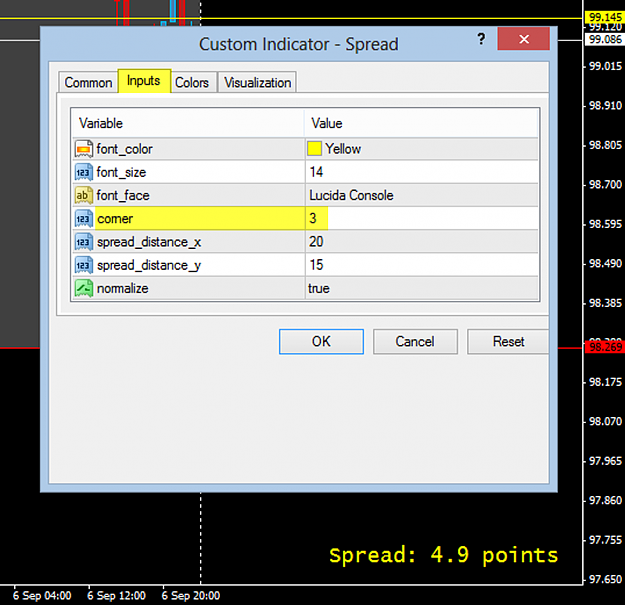Open the Visualization tab
The height and width of the screenshot is (605, 625).
257,82
